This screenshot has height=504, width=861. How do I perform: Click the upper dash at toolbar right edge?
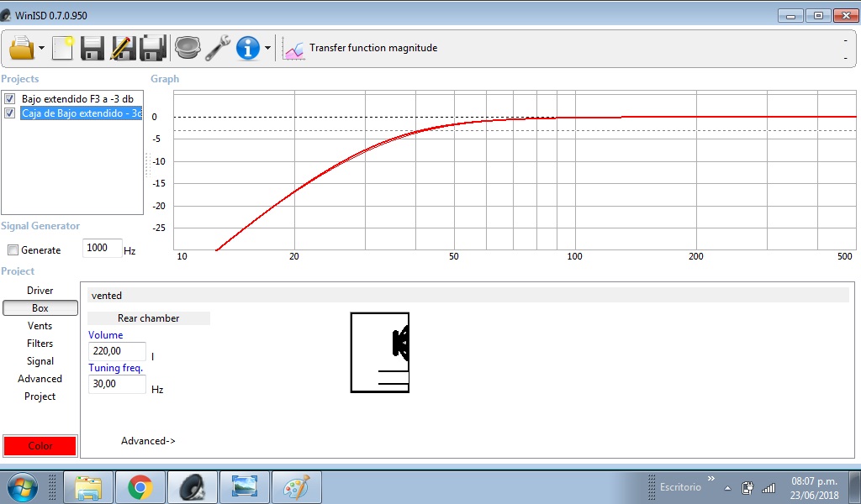(846, 40)
